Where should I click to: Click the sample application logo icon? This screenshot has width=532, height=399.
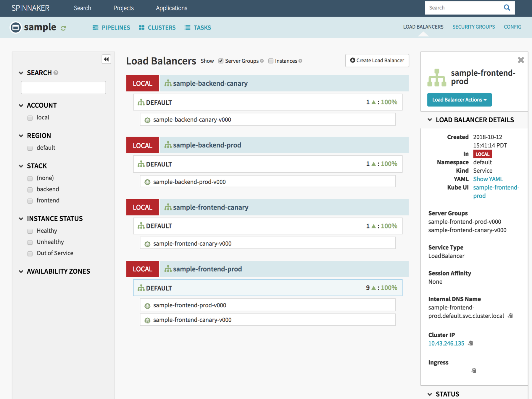tap(16, 27)
